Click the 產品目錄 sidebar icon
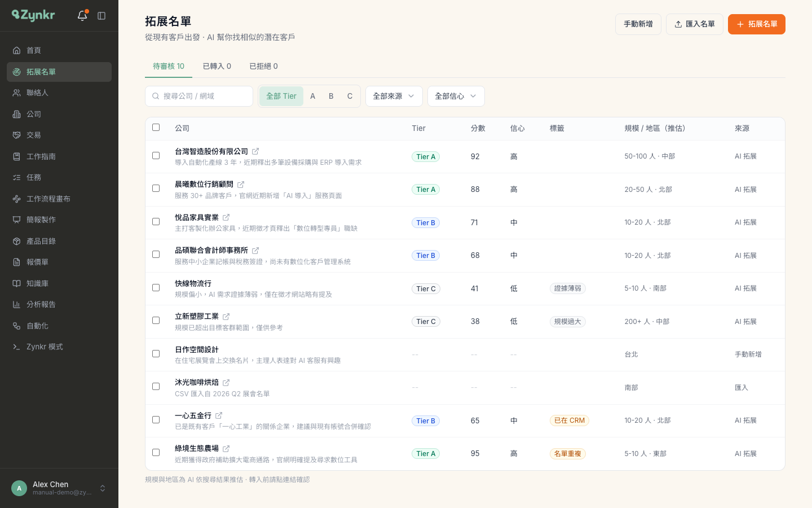The height and width of the screenshot is (508, 812). click(17, 241)
